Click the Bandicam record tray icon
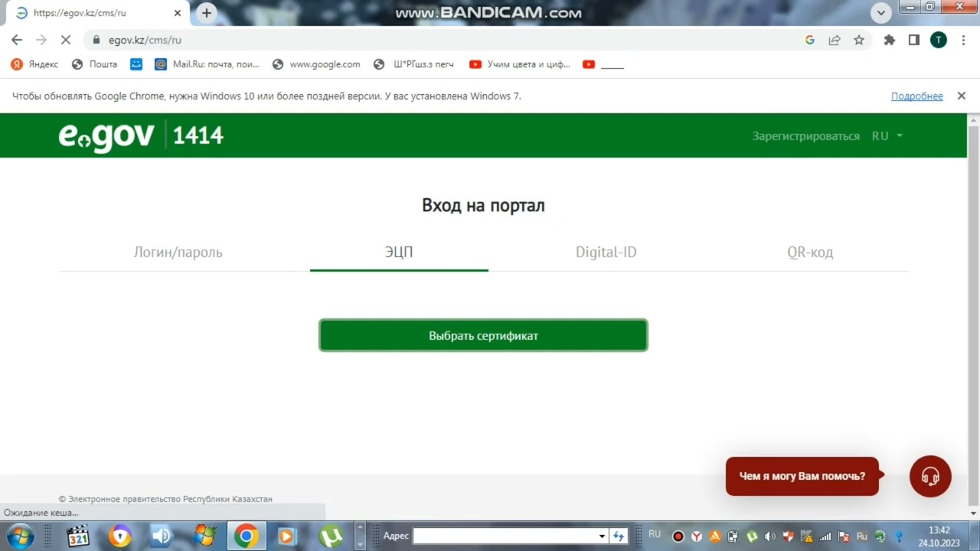980x551 pixels. 678,536
